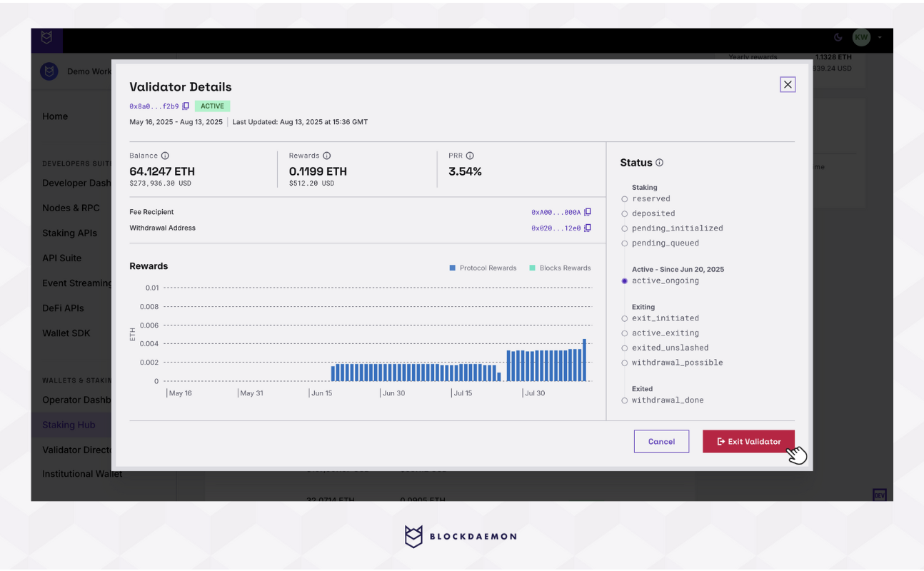This screenshot has width=924, height=571.
Task: Open the Demo Workspace icon in sidebar
Action: 49,71
